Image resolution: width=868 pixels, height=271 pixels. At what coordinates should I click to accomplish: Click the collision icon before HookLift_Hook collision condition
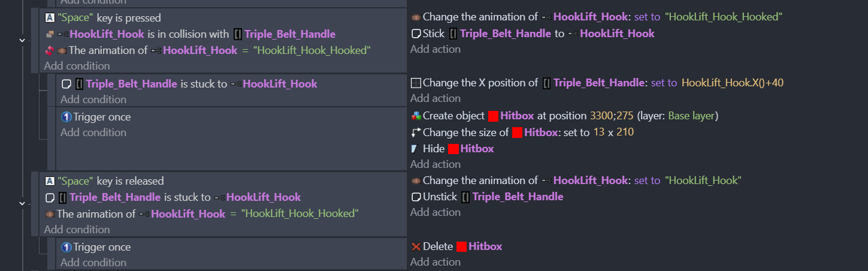[x=50, y=34]
